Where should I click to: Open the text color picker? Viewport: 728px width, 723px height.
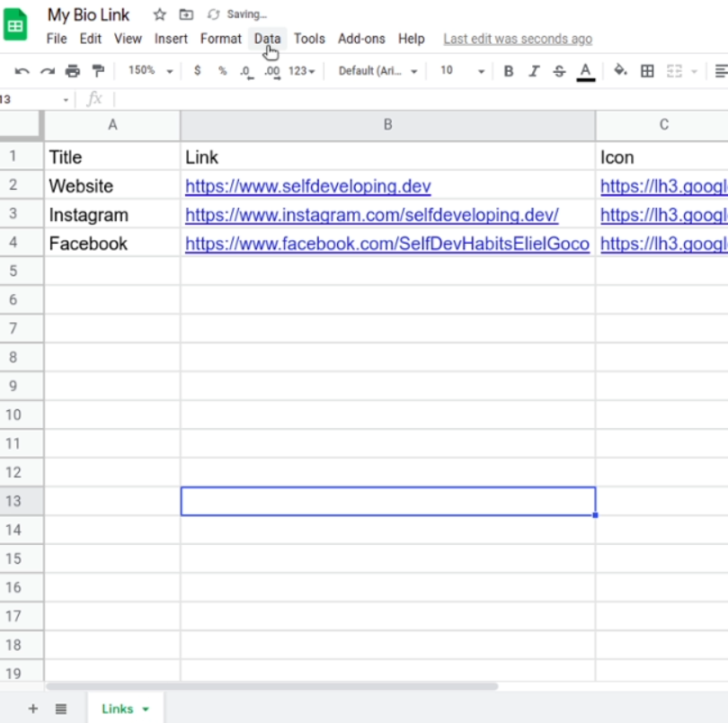click(585, 72)
